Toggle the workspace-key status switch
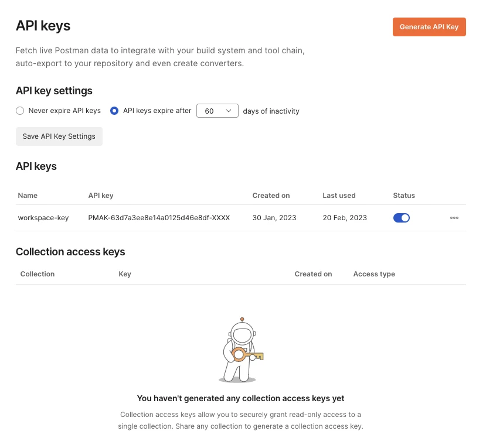503x448 pixels. coord(402,218)
